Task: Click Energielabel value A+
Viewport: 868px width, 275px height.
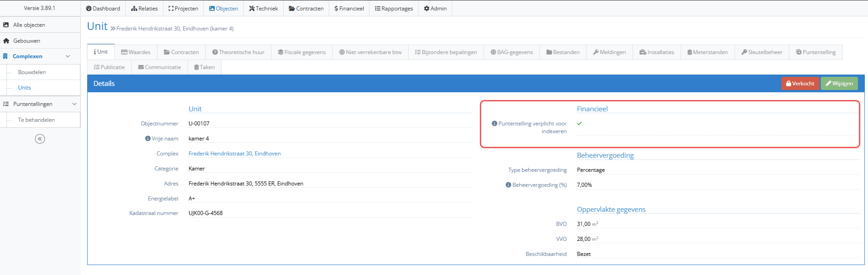Action: click(x=192, y=198)
